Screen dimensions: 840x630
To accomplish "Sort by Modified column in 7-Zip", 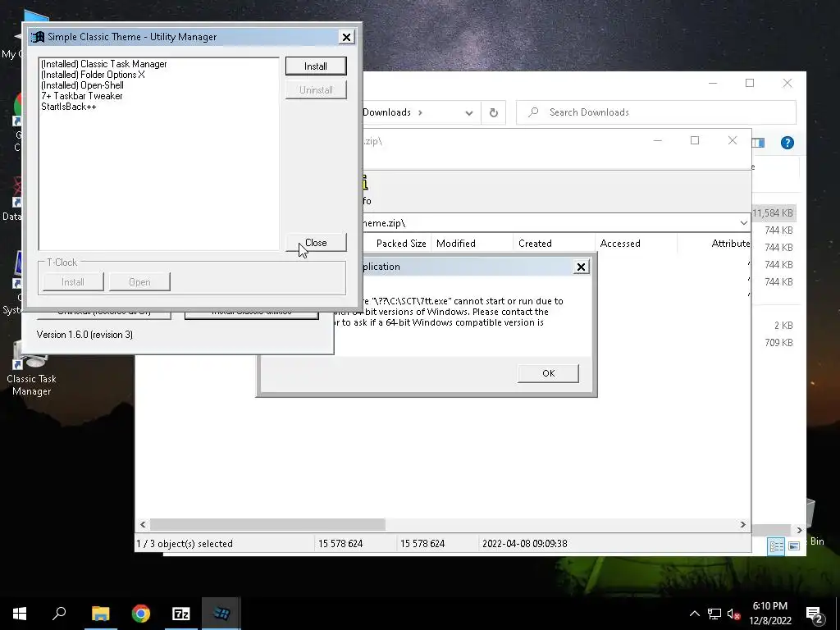I will click(472, 243).
